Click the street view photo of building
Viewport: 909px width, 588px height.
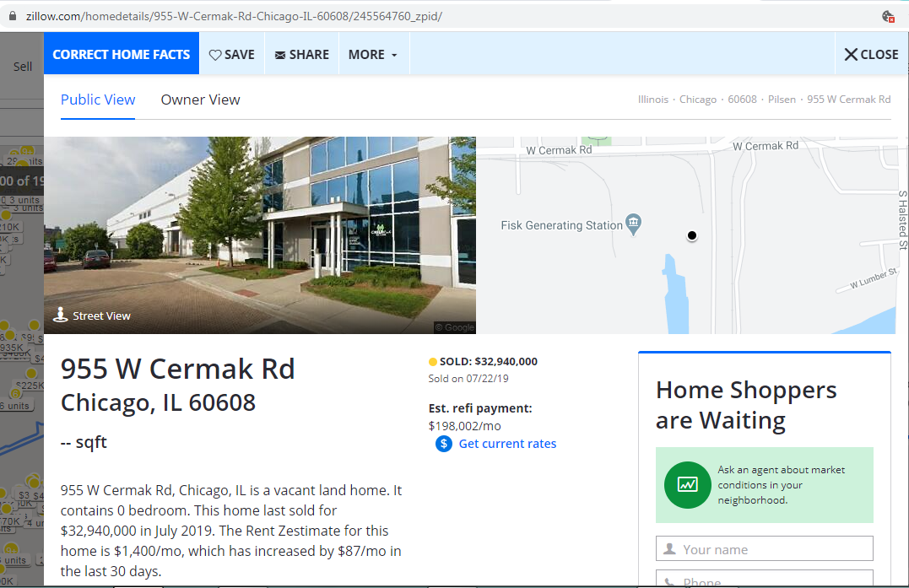click(x=260, y=235)
